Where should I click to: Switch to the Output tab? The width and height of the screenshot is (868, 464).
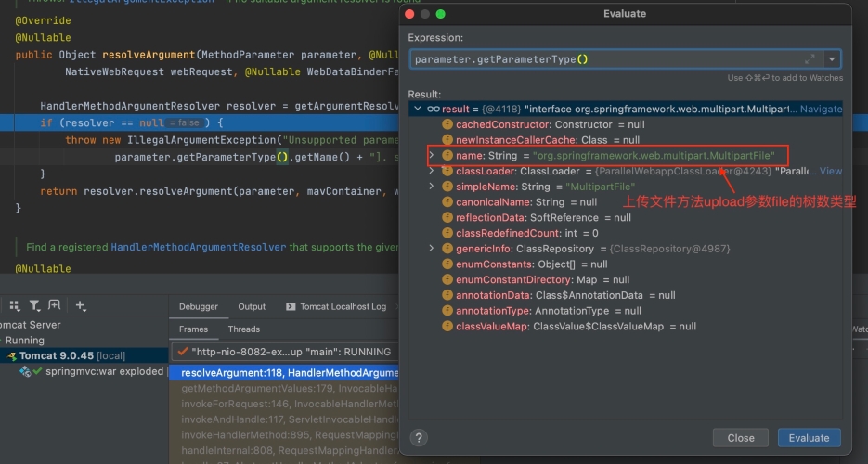252,306
